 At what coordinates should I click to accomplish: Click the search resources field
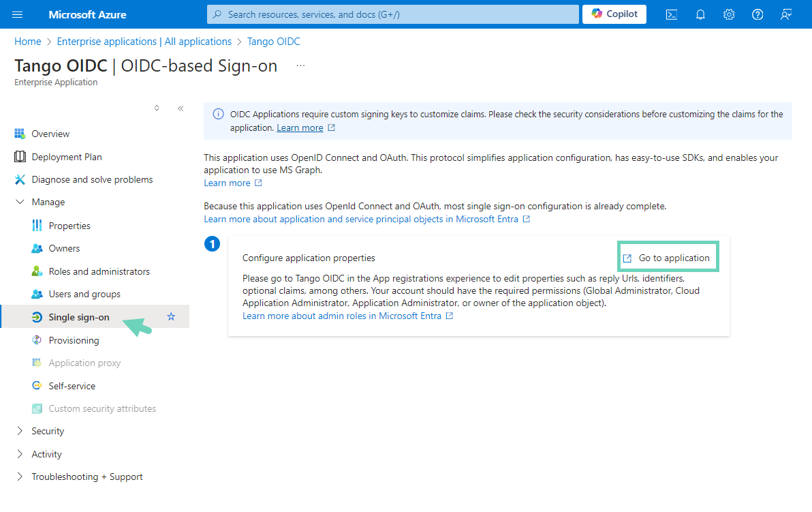click(392, 14)
